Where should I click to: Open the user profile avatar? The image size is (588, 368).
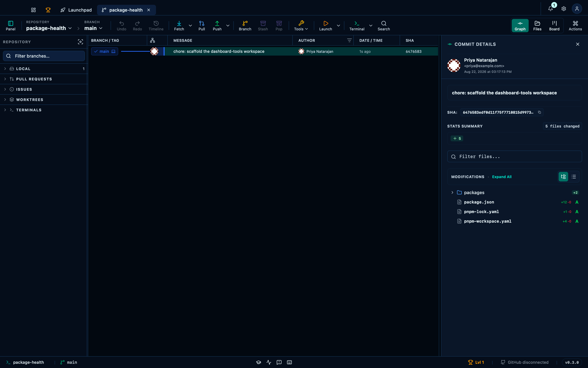tap(577, 9)
